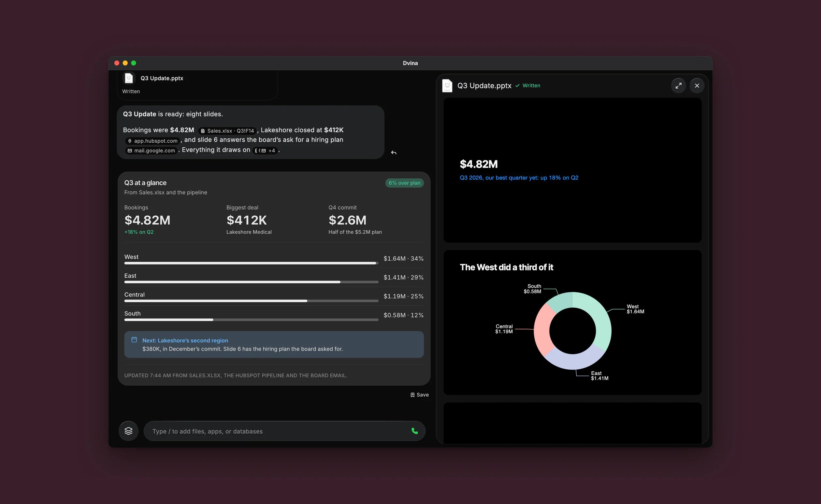Click the +18% on Q2 label
This screenshot has width=821, height=504.
point(139,232)
